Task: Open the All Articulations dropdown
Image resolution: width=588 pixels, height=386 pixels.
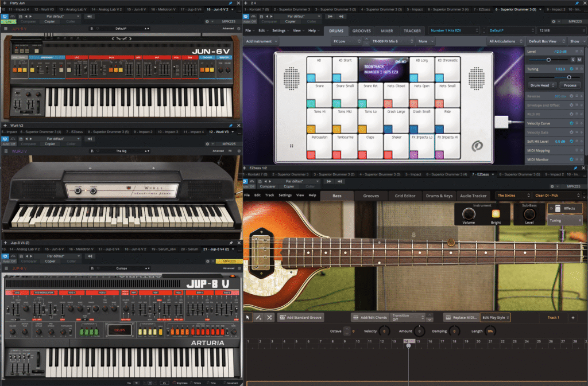Action: click(505, 41)
